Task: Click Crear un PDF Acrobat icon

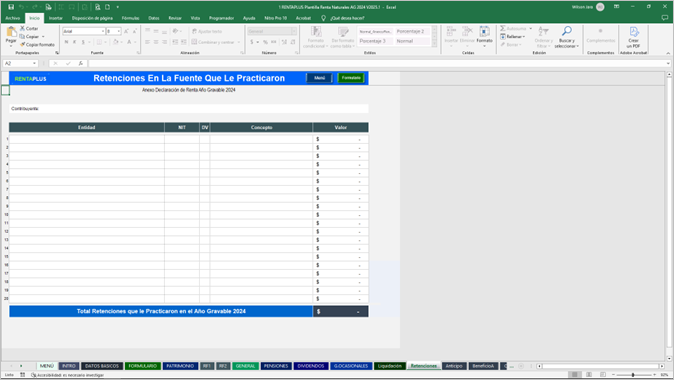Action: (634, 37)
